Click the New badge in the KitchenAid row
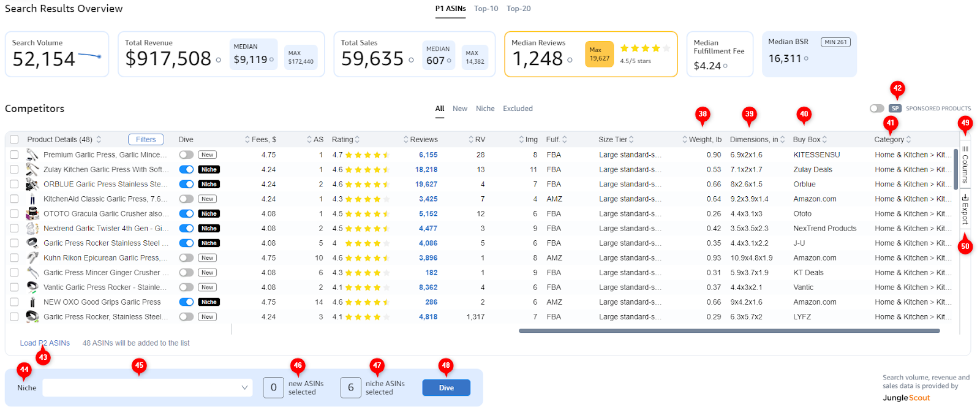 click(208, 199)
